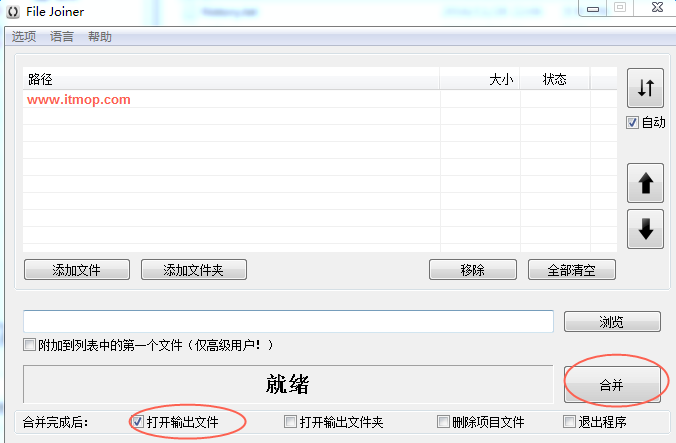Start joining with the 合并 button
Image resolution: width=676 pixels, height=443 pixels.
(612, 385)
